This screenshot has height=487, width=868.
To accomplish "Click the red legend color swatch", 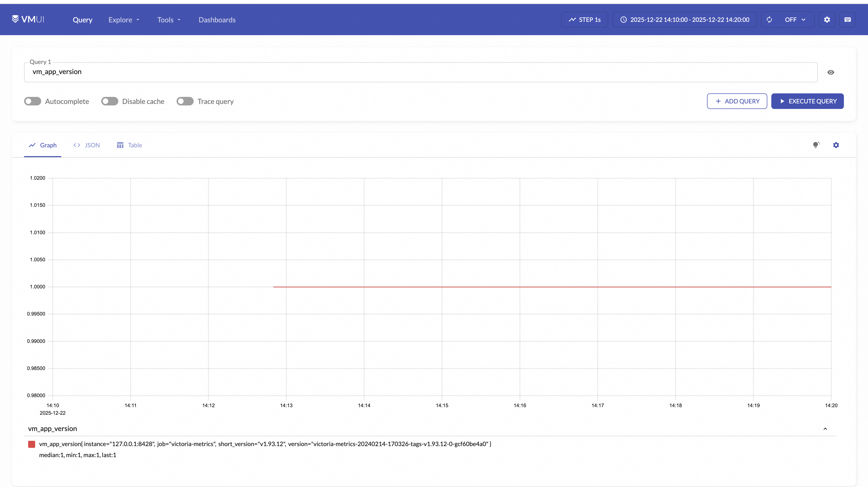I will coord(32,444).
